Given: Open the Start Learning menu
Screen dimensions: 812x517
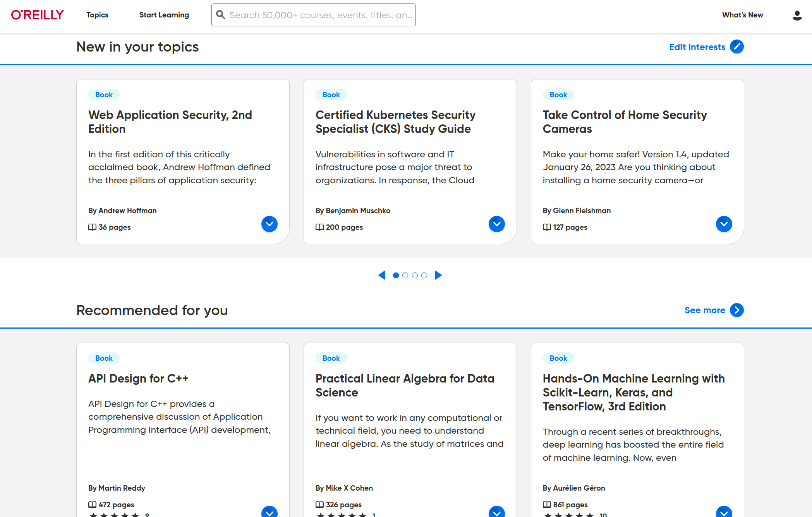Looking at the screenshot, I should [164, 15].
